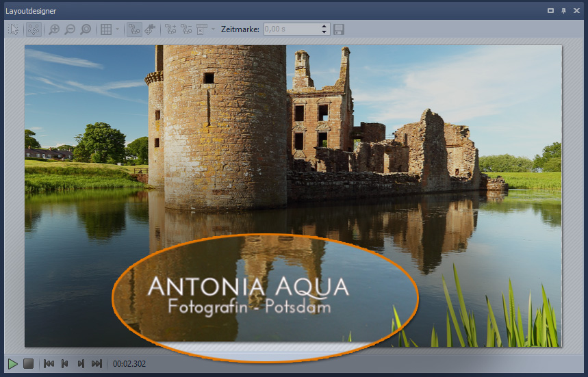Toggle the grid display

(106, 29)
